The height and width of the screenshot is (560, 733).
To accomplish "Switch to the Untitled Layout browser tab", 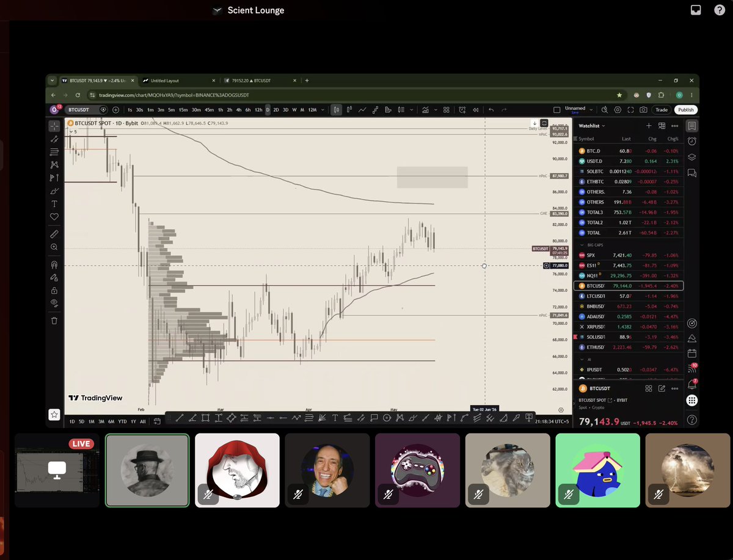I will click(x=179, y=80).
